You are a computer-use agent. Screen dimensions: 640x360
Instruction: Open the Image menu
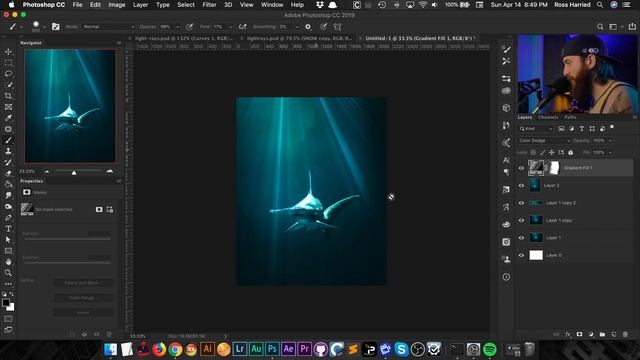point(117,4)
